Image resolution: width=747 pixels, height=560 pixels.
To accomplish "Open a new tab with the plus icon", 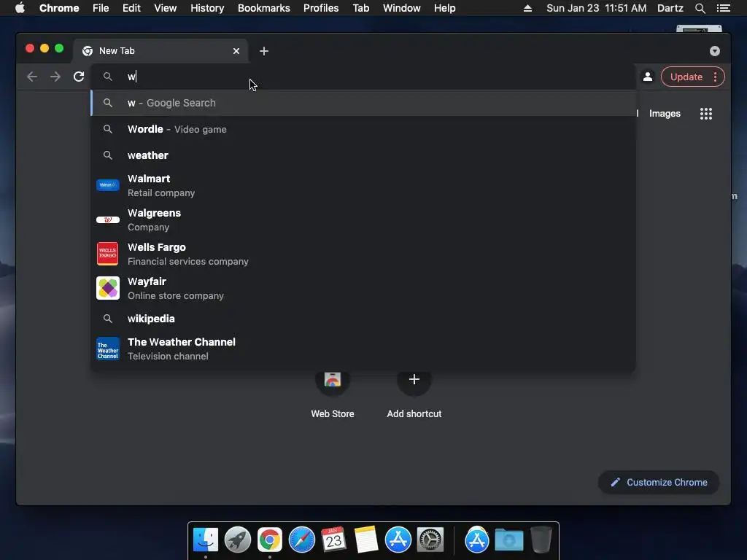I will [x=264, y=51].
